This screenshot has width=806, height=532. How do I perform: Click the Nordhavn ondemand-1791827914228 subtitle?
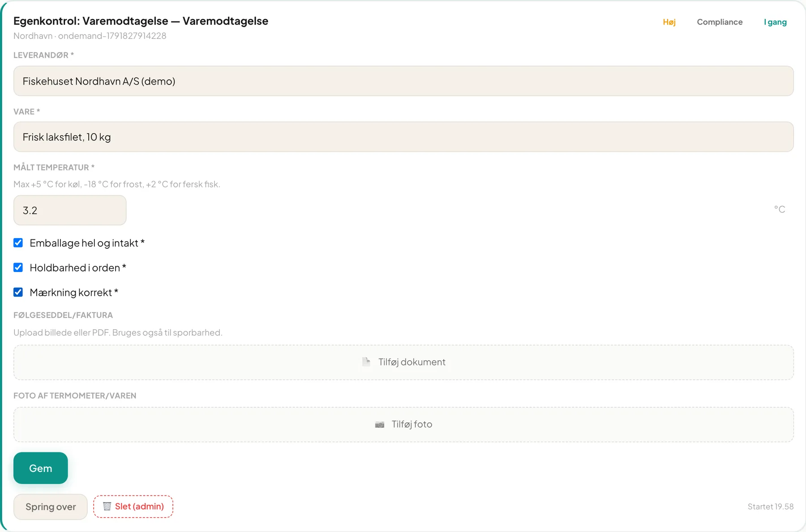(x=90, y=36)
